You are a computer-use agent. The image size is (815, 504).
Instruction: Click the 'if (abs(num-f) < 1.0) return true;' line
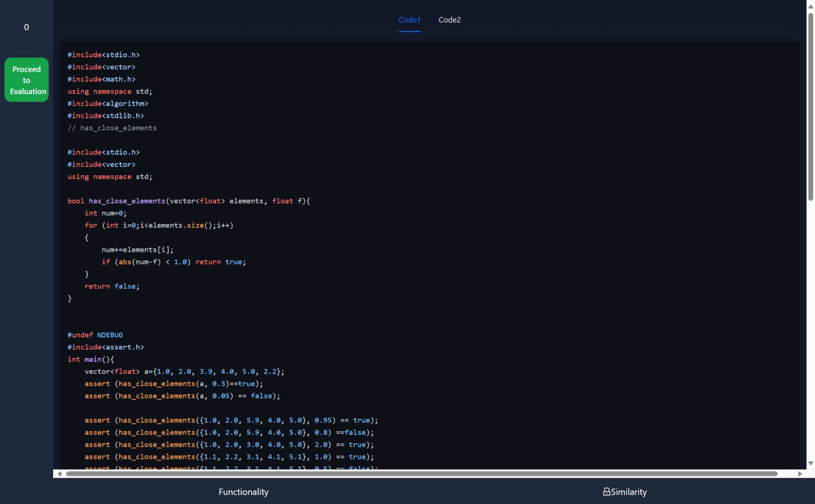[x=174, y=262]
